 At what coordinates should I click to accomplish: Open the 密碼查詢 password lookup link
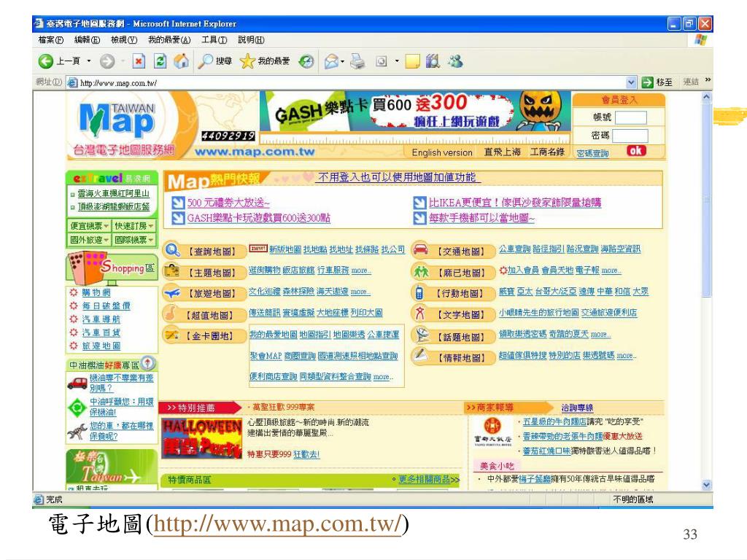point(592,153)
